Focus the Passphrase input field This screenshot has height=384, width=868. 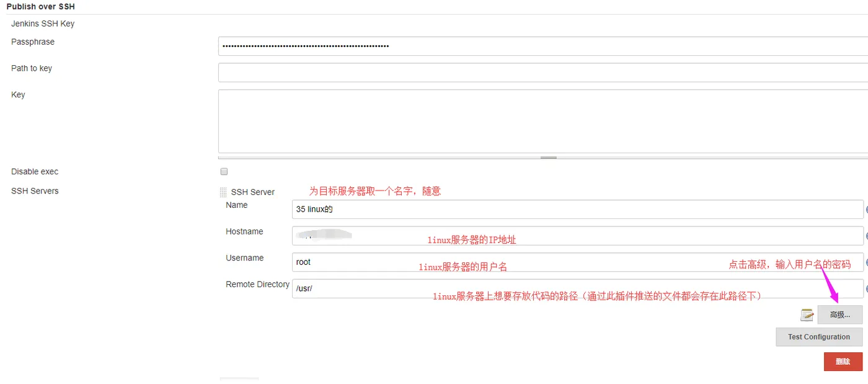pyautogui.click(x=543, y=46)
